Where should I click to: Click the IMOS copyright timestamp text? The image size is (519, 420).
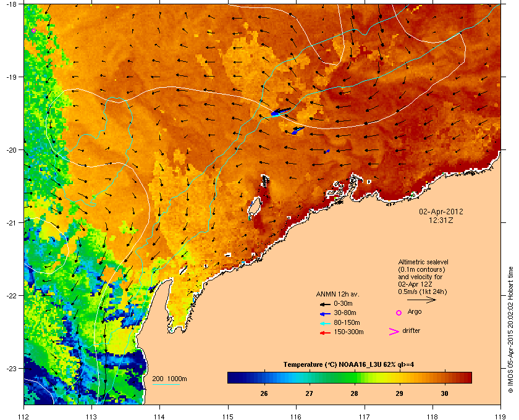tap(510, 330)
